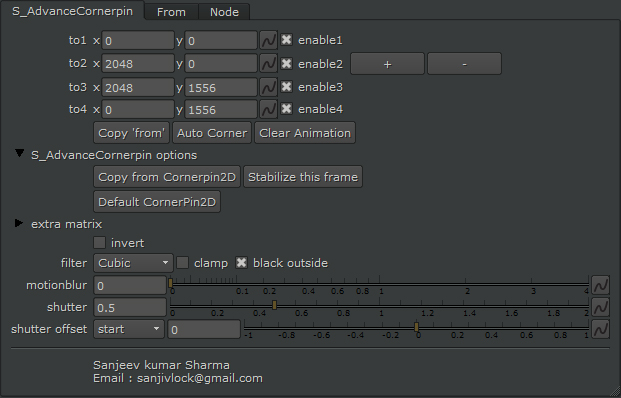Disable the black outside checkbox
The image size is (621, 398).
point(241,263)
